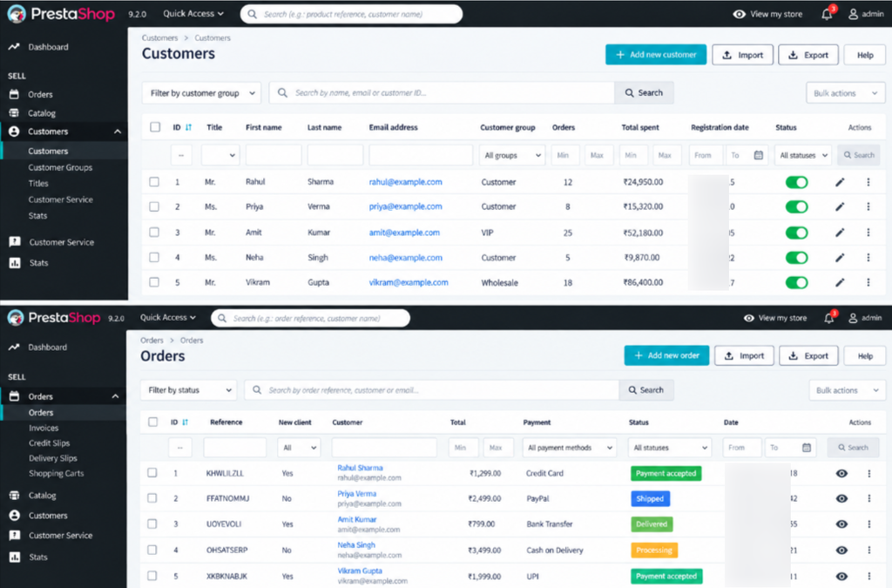This screenshot has width=892, height=588.
Task: Click order reference search field
Action: coord(432,390)
